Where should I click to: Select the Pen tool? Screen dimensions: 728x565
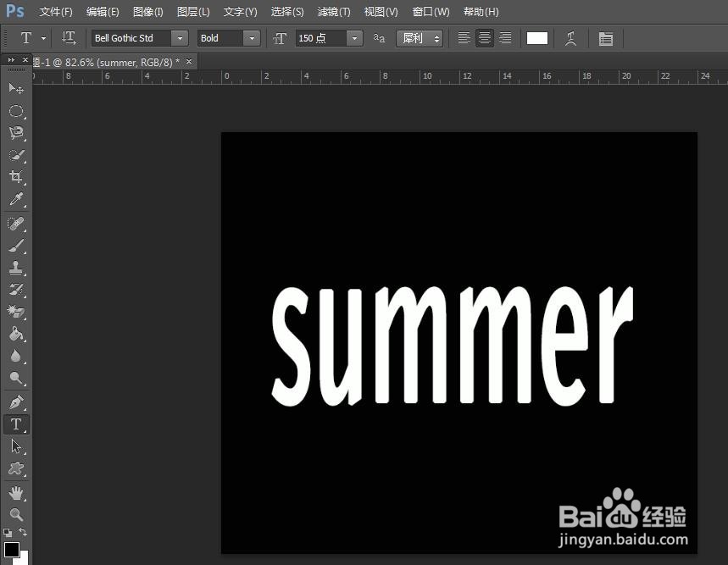(x=16, y=402)
